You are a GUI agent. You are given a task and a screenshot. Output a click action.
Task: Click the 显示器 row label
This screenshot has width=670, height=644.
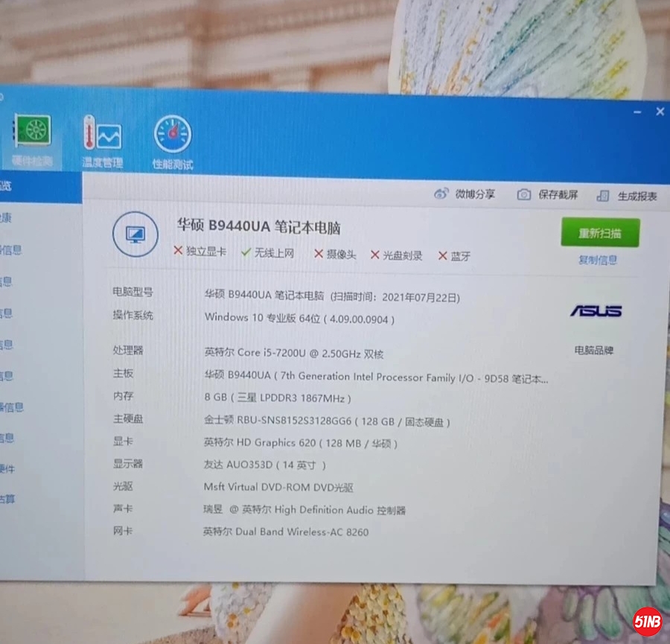pyautogui.click(x=128, y=464)
